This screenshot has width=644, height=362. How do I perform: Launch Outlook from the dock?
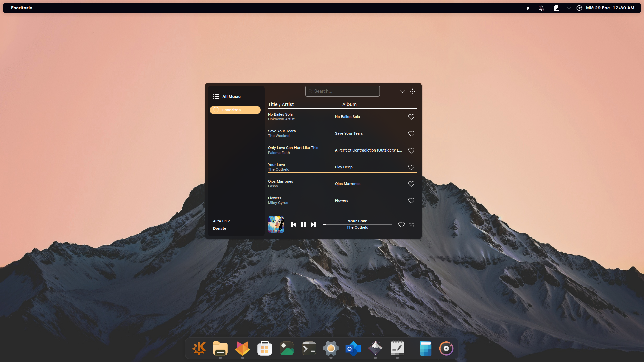point(353,349)
